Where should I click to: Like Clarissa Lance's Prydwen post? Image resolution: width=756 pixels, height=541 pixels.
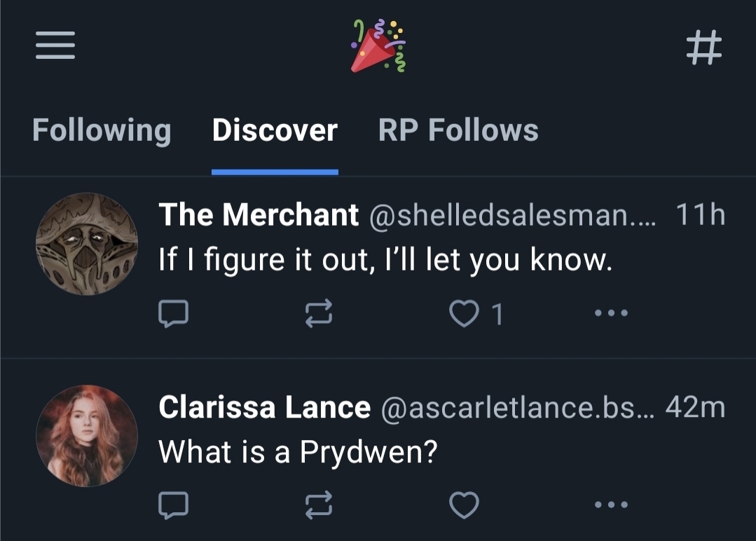[x=464, y=505]
